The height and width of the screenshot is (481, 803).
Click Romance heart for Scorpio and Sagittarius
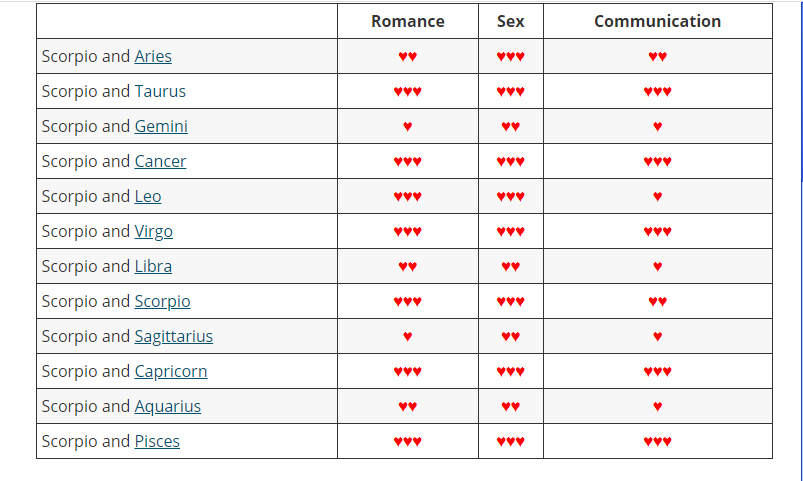pos(407,337)
